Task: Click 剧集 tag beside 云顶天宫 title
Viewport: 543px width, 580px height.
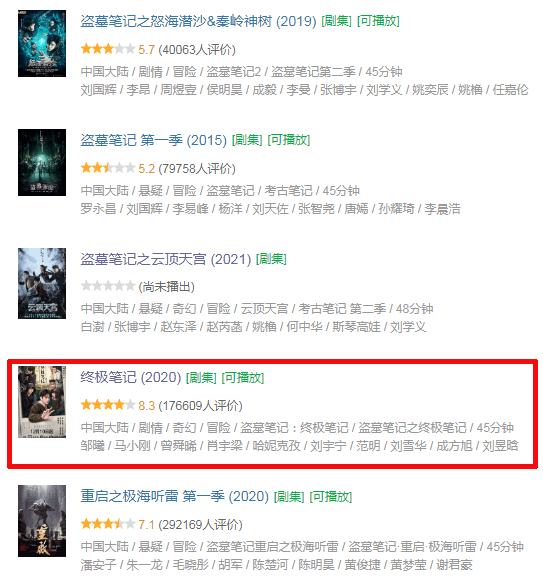Action: [271, 259]
